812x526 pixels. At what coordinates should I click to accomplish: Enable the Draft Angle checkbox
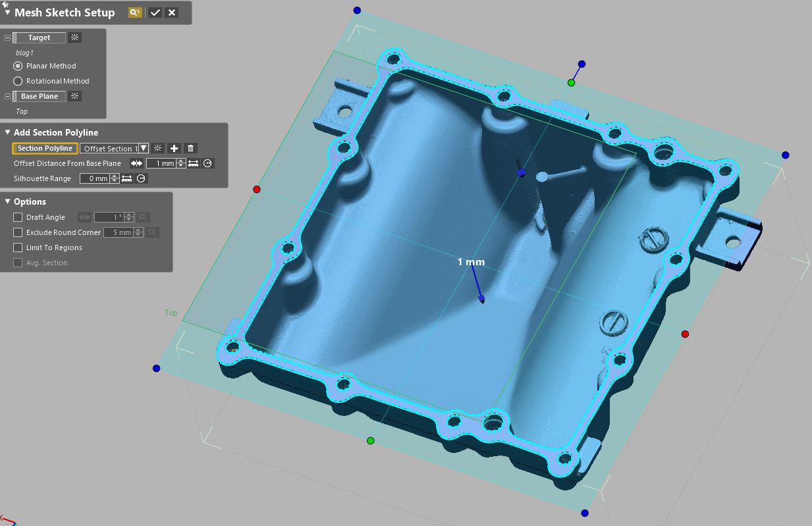tap(18, 217)
